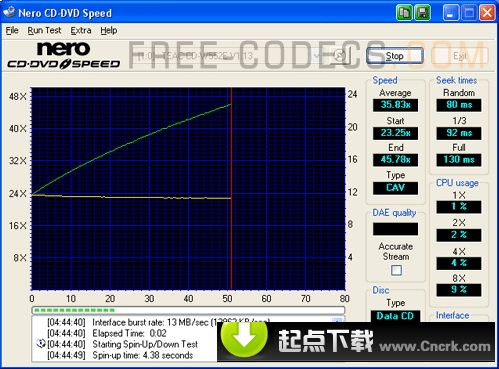
Task: Click the speed Type value CAV
Action: pyautogui.click(x=395, y=188)
